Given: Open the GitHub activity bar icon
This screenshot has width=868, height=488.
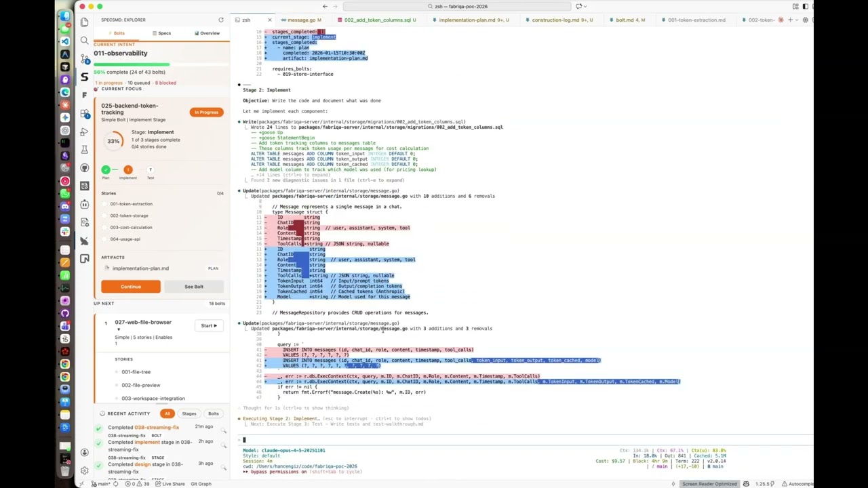Looking at the screenshot, I should tap(84, 167).
